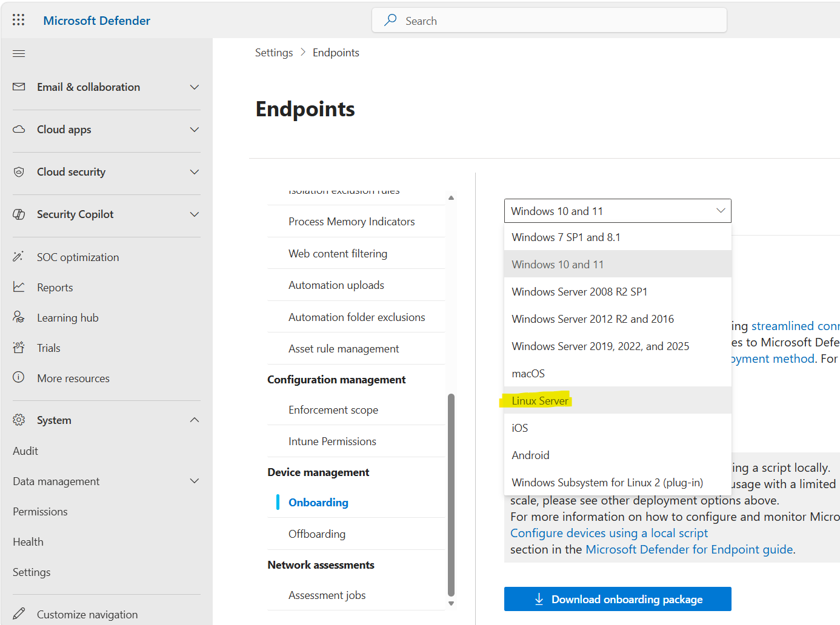This screenshot has height=625, width=840.
Task: Click the Microsoft Defender title
Action: [97, 21]
